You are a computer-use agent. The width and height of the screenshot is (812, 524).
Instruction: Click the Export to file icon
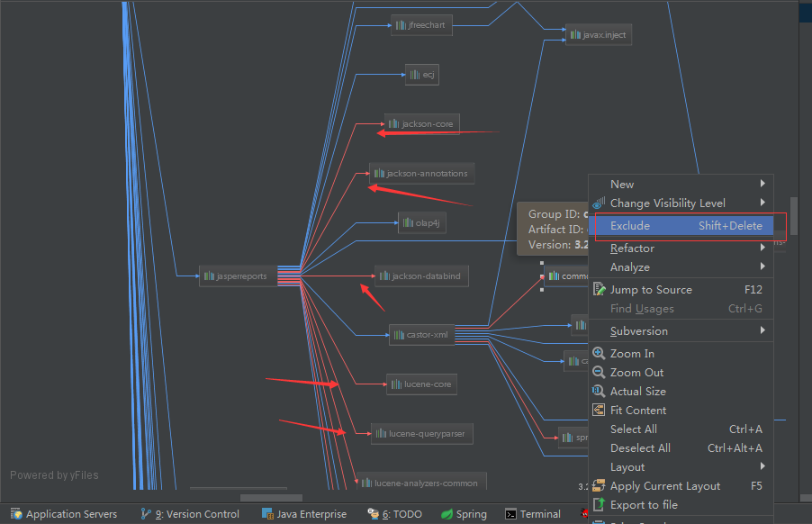coord(599,505)
